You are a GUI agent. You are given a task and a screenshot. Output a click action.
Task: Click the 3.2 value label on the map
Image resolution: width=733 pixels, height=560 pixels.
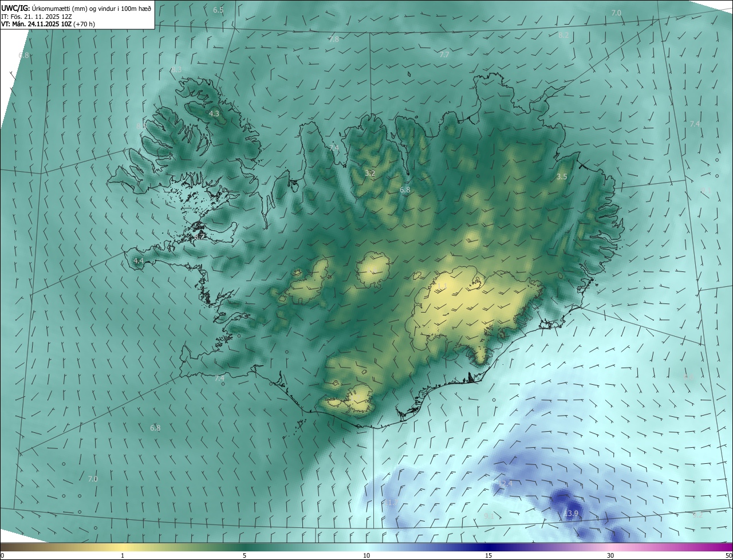coord(370,173)
